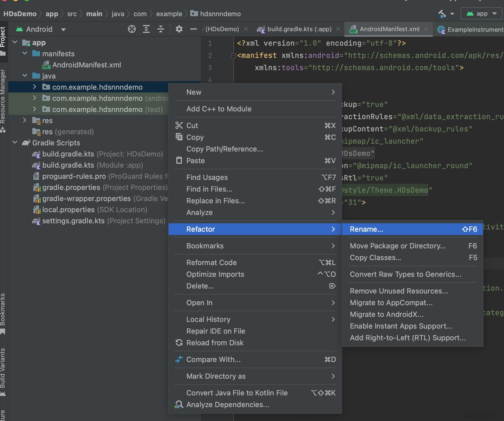Expand the res folder
Screen dimensions: 504x421
tap(25, 120)
